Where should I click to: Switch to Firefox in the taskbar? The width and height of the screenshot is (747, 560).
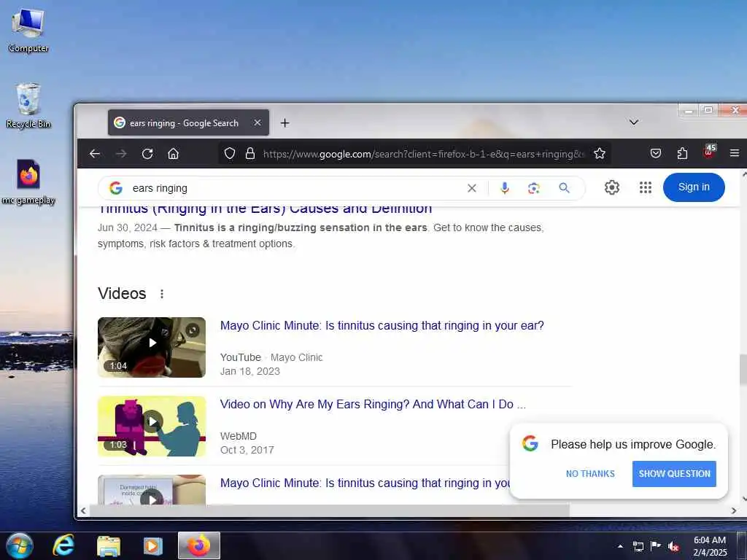tap(199, 545)
